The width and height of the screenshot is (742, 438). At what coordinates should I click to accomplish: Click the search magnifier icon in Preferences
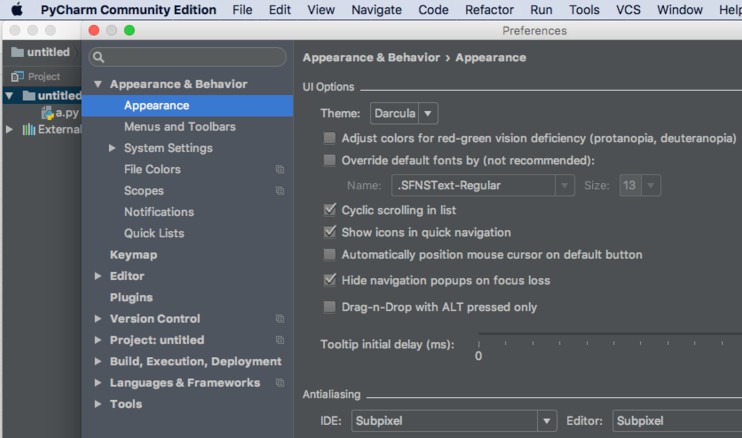pos(98,57)
